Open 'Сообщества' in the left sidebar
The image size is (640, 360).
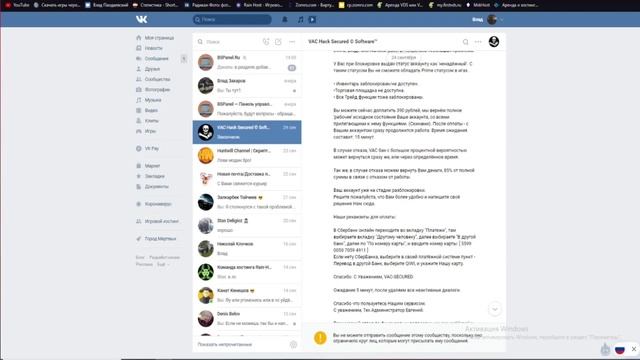point(158,79)
